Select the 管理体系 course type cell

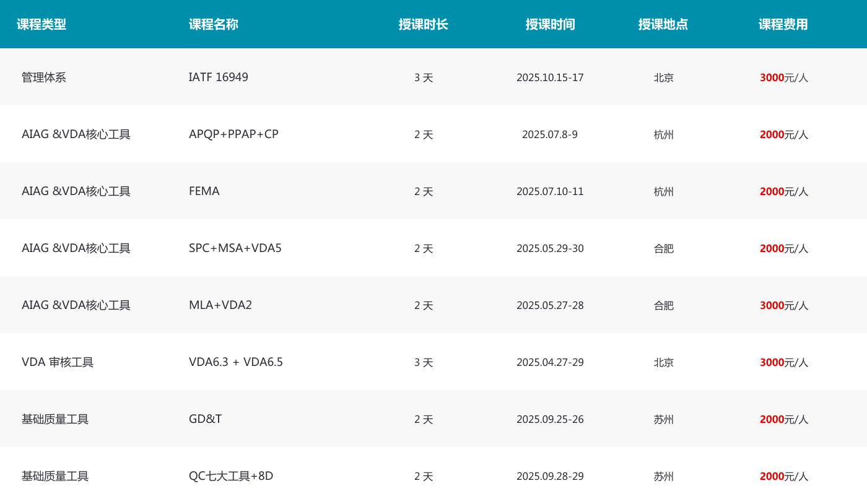(x=44, y=77)
